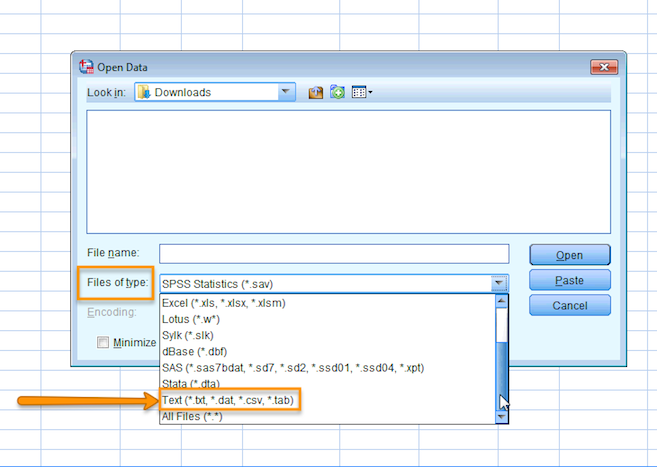
Task: Click the empty file list pane
Action: (x=348, y=172)
